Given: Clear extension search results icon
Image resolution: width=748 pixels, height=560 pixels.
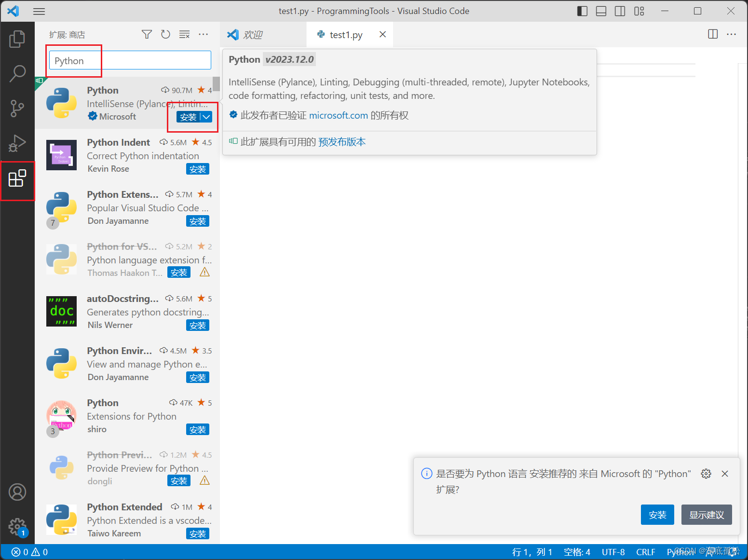Looking at the screenshot, I should point(184,34).
